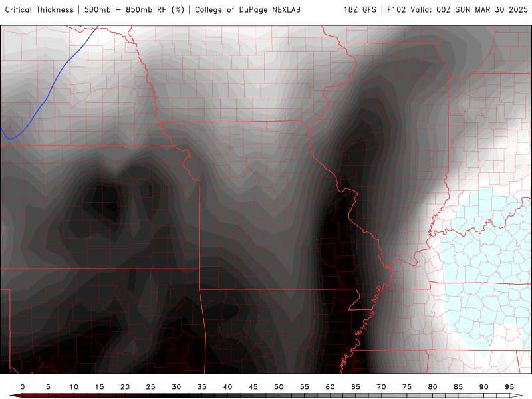This screenshot has height=399, width=532.
Task: Select the "50" humidity scale label
Action: coord(279,387)
